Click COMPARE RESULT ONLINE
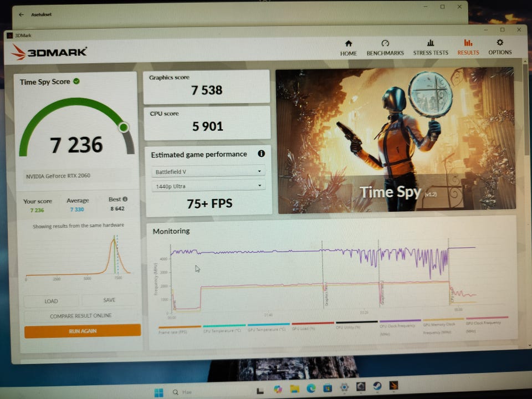Screen dimensions: 532x399 tap(81, 316)
